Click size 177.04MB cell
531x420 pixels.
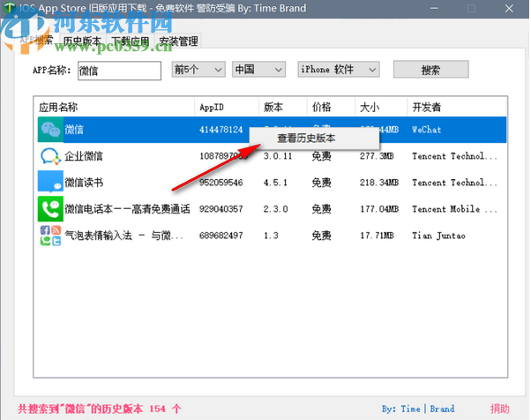coord(379,209)
